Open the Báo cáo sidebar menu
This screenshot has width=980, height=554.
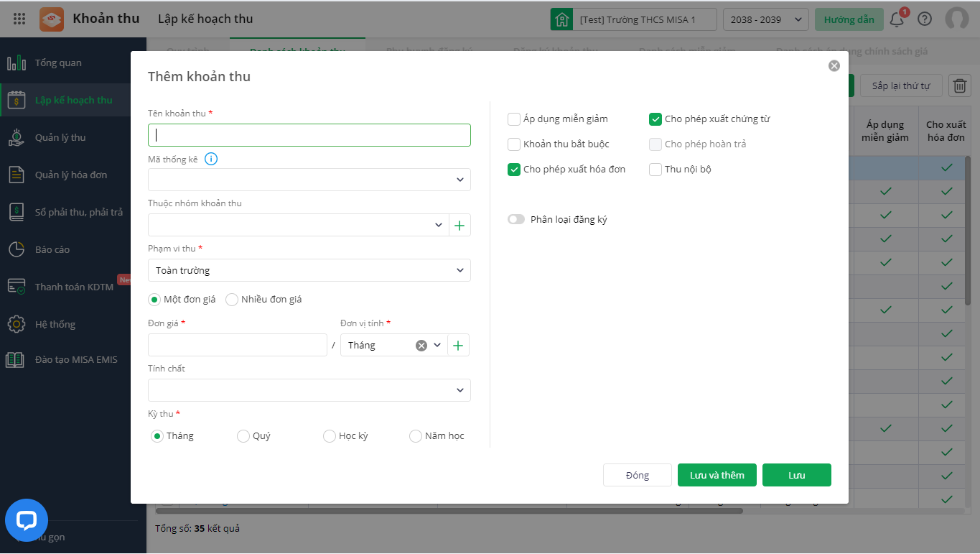(52, 249)
